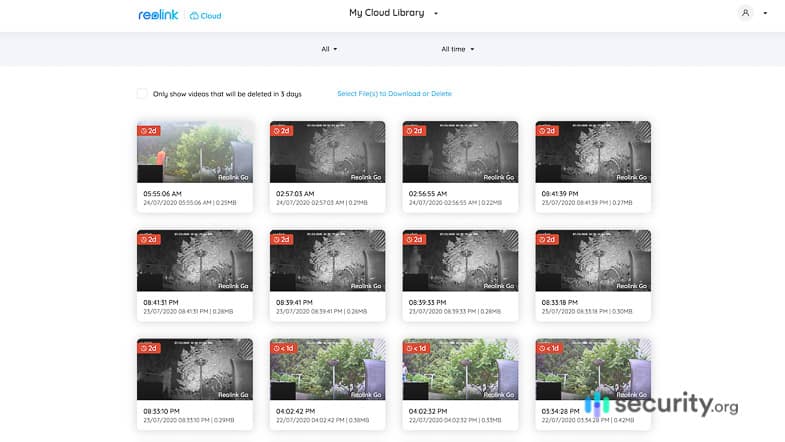Select the 08:39:41 PM recording thumbnail

pos(327,262)
